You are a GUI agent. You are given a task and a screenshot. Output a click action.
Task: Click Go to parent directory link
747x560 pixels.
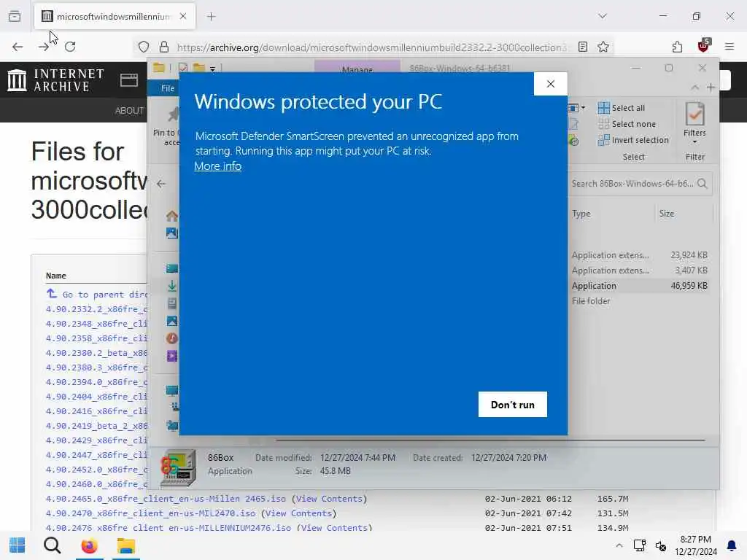(97, 295)
